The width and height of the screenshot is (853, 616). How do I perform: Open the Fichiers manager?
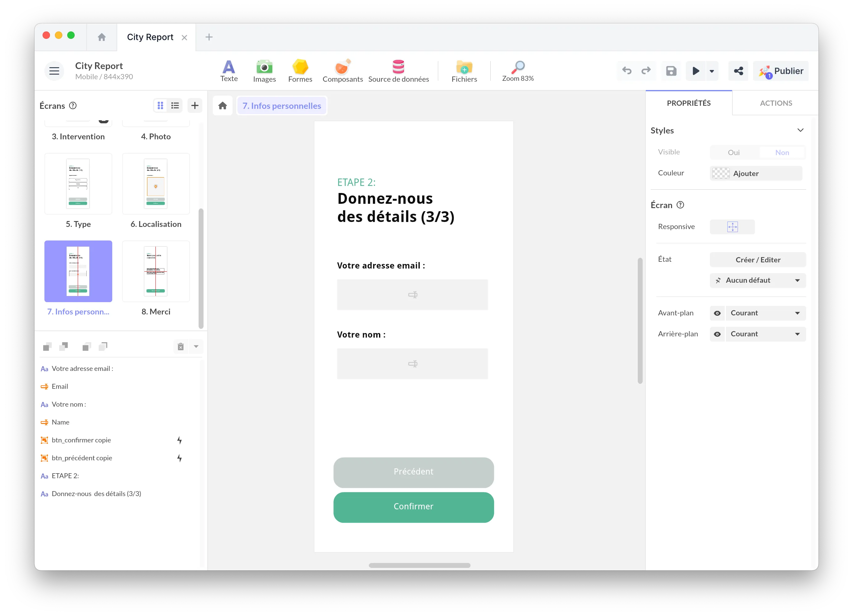tap(464, 71)
